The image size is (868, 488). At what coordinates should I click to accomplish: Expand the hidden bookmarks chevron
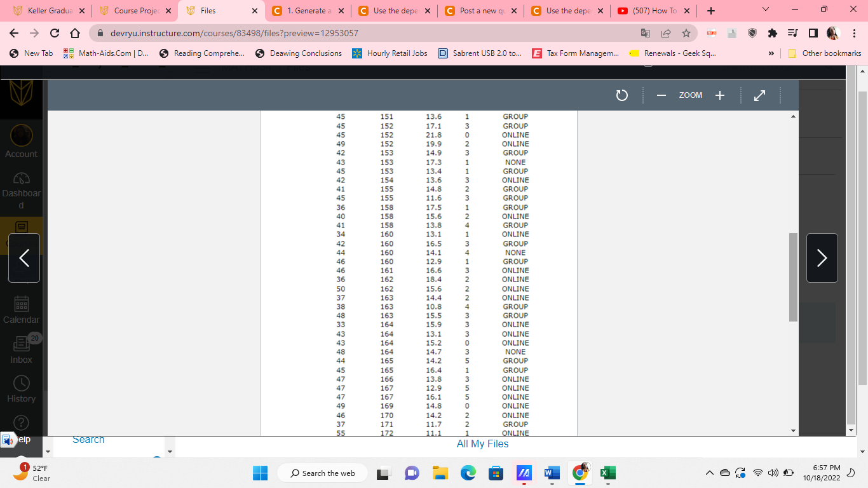771,53
